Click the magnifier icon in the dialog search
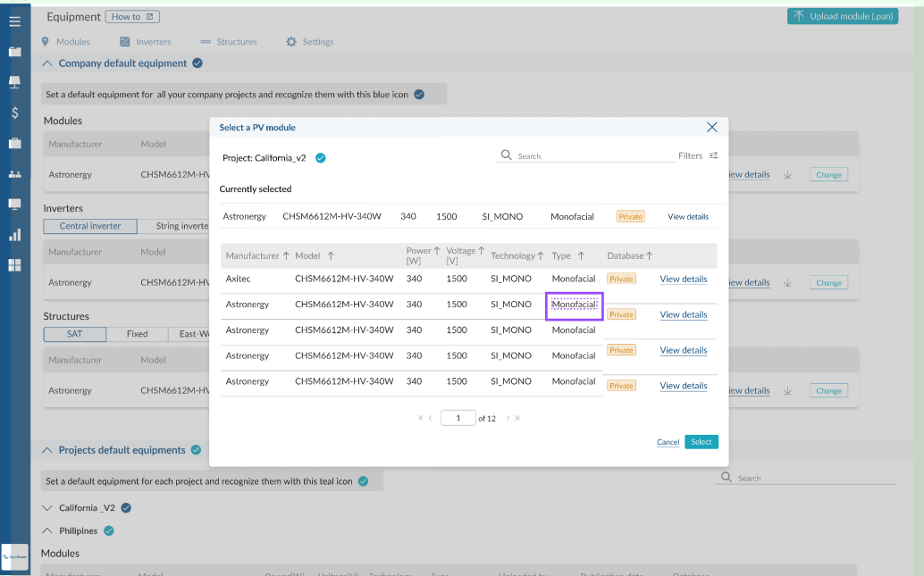Viewport: 924px width, 576px height. [x=506, y=154]
